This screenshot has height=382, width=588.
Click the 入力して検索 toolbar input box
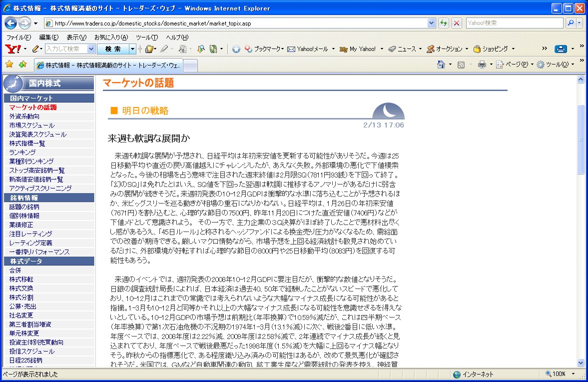66,49
